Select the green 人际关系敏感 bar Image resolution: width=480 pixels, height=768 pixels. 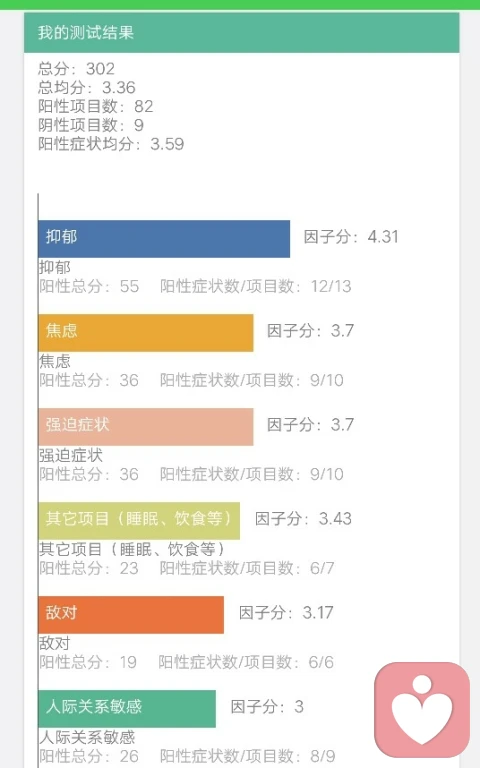(x=127, y=709)
